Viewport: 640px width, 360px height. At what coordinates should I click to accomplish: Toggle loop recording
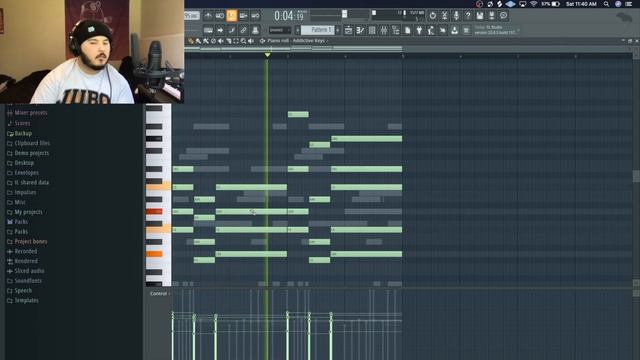[256, 16]
